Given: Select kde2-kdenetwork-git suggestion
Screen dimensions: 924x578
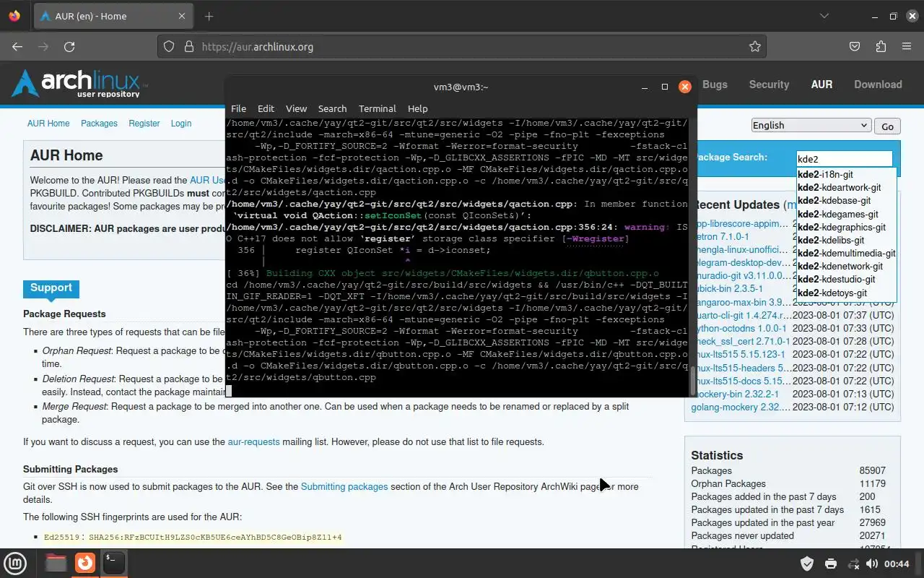Looking at the screenshot, I should tap(846, 266).
